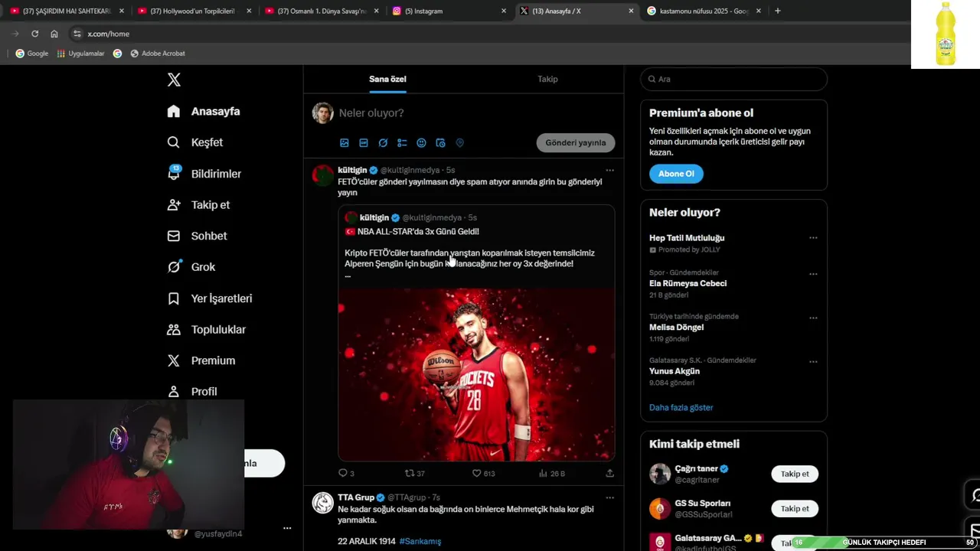Open options for Hep Tatil Mutluluğu trend
The height and width of the screenshot is (551, 980).
pyautogui.click(x=813, y=238)
